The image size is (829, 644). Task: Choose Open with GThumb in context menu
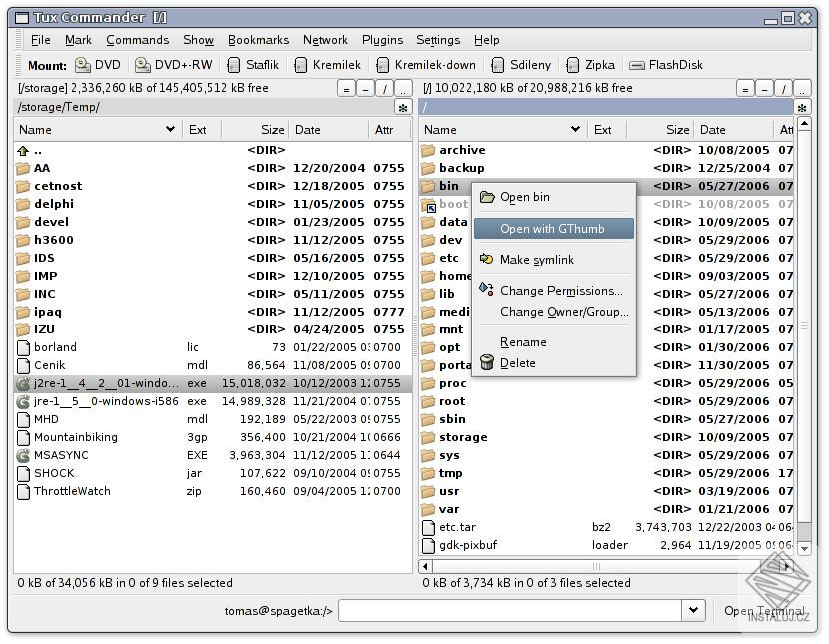pyautogui.click(x=552, y=229)
